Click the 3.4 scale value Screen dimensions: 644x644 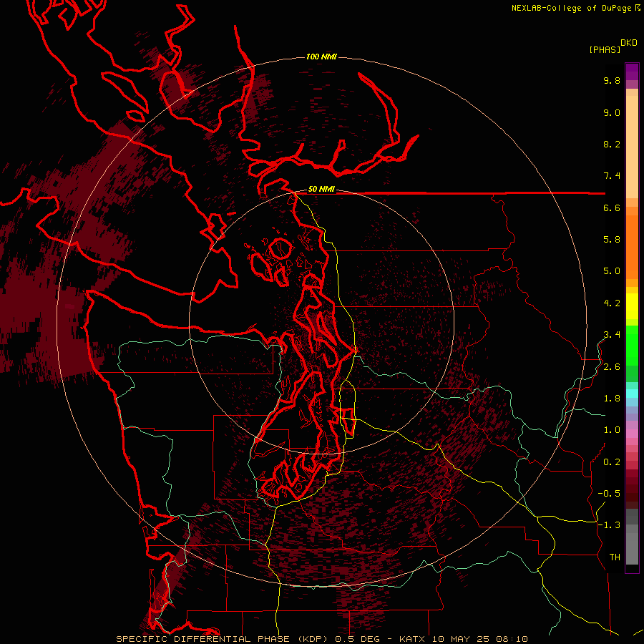pyautogui.click(x=612, y=335)
